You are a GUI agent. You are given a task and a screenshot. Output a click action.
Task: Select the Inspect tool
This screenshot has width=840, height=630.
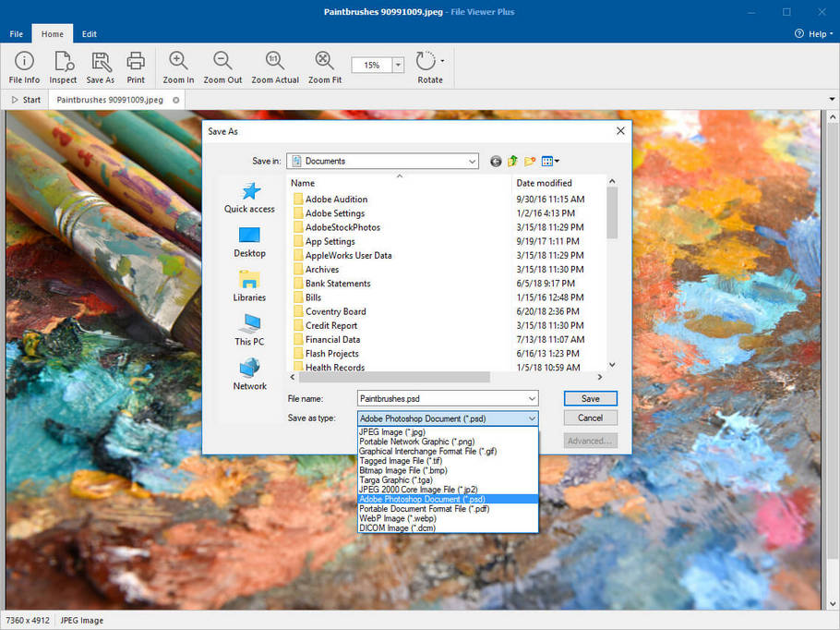pos(63,65)
